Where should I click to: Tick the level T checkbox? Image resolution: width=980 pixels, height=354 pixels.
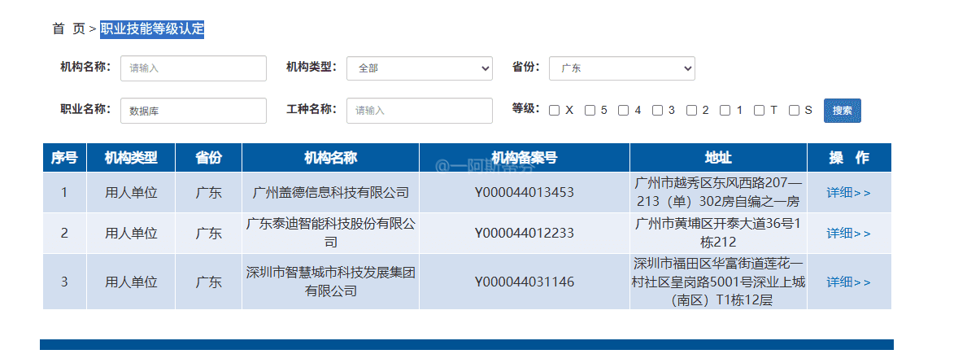pos(760,111)
